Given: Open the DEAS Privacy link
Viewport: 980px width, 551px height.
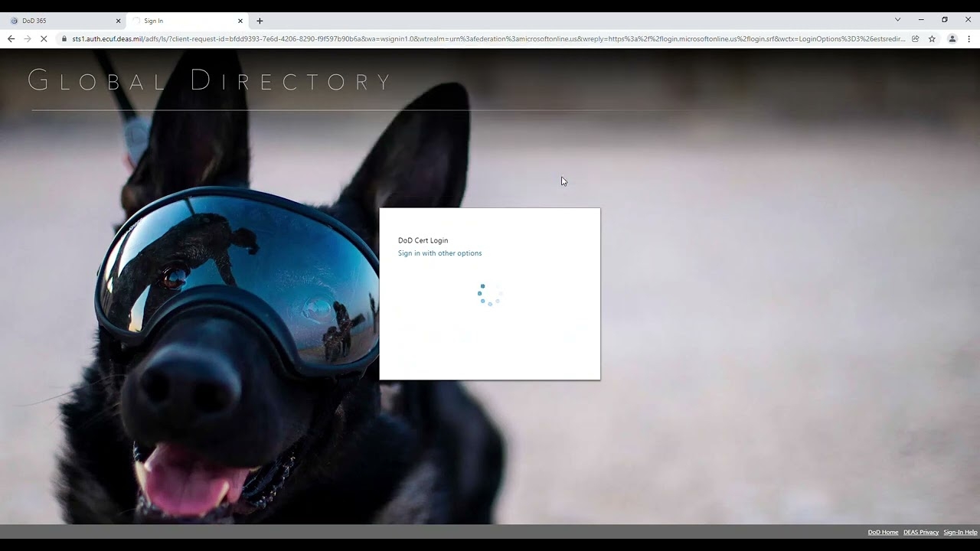Looking at the screenshot, I should click(920, 532).
